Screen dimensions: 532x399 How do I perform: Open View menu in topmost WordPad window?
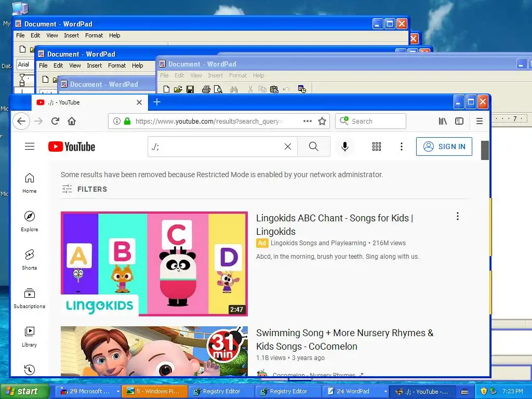52,35
